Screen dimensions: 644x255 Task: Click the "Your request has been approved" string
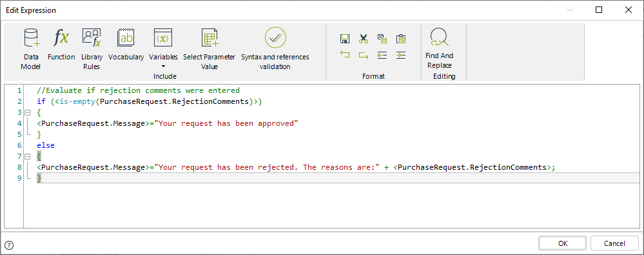(x=226, y=123)
